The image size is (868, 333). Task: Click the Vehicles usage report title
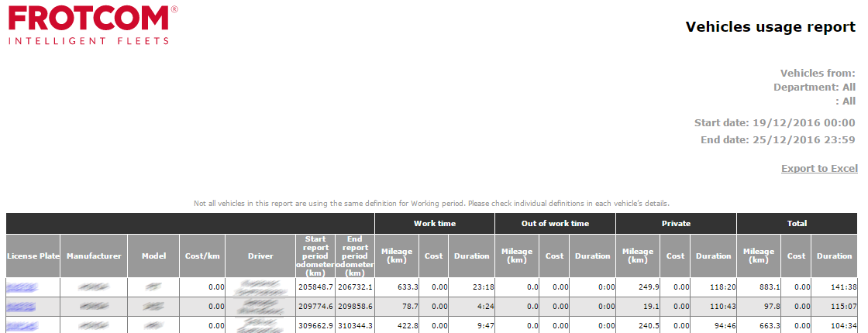[770, 27]
